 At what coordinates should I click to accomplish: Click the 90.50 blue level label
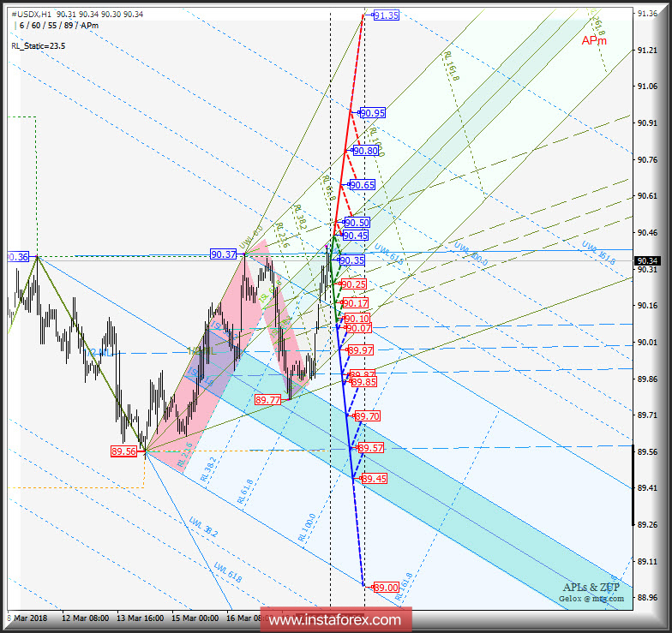[x=357, y=223]
